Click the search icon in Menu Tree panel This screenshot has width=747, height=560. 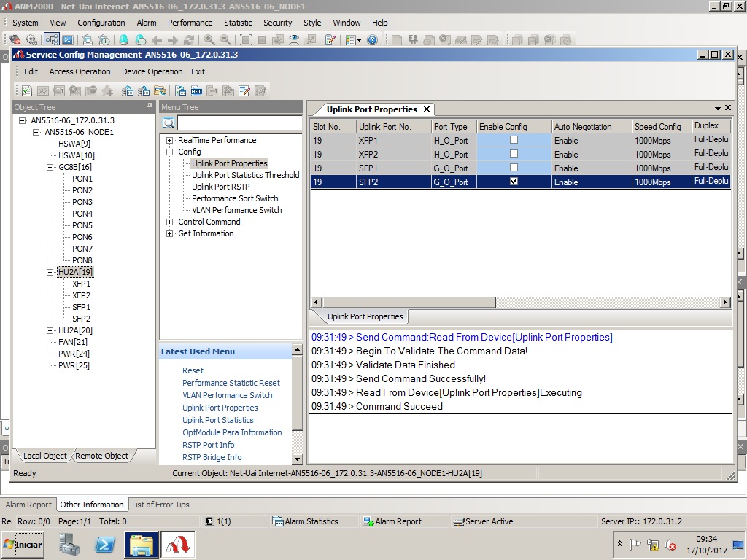169,122
